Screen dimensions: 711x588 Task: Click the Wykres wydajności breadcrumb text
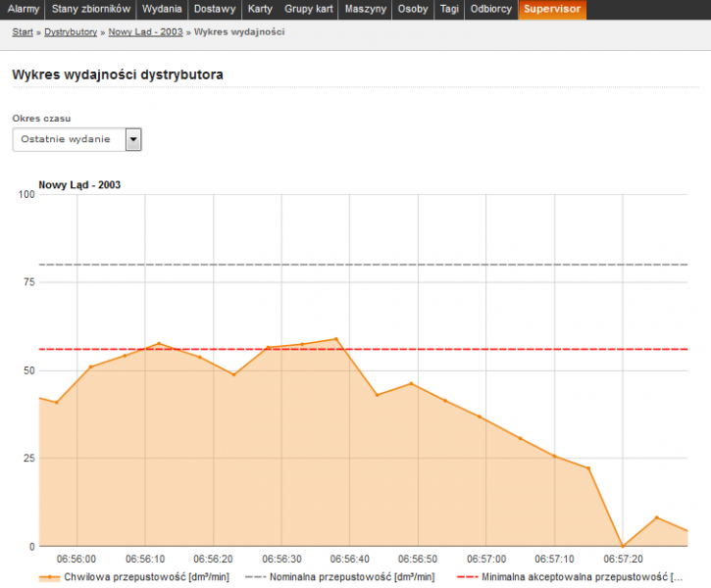click(x=239, y=32)
